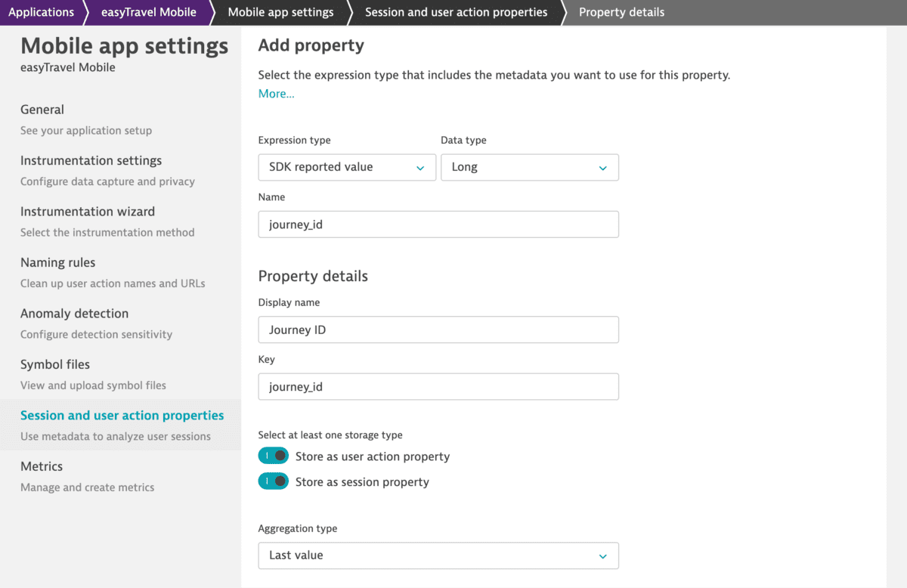Go back via the Mobile app settings breadcrumb
Viewport: 907px width, 588px height.
[280, 12]
